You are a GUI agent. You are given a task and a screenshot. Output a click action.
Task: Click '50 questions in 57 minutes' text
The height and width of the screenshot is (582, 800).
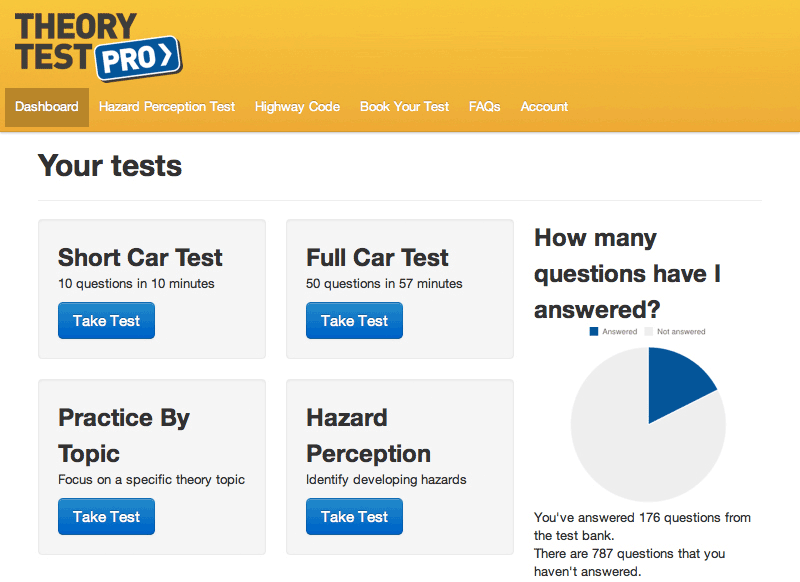point(384,284)
